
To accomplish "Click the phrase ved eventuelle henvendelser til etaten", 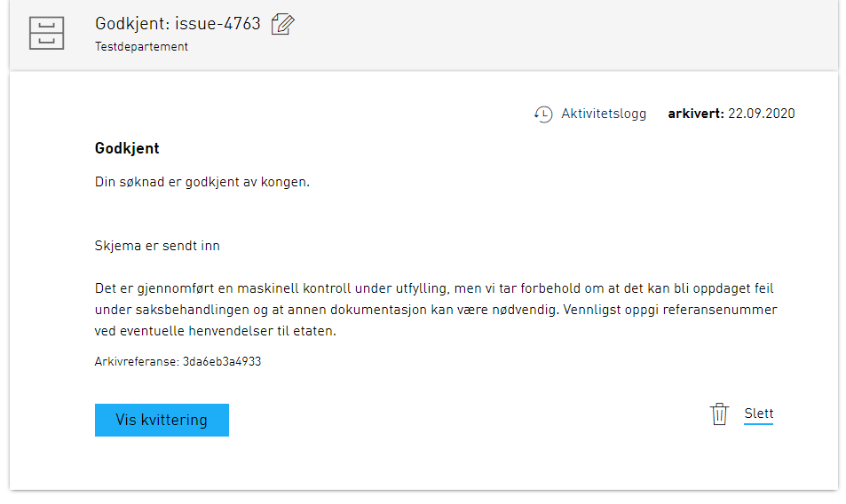I will coord(216,332).
